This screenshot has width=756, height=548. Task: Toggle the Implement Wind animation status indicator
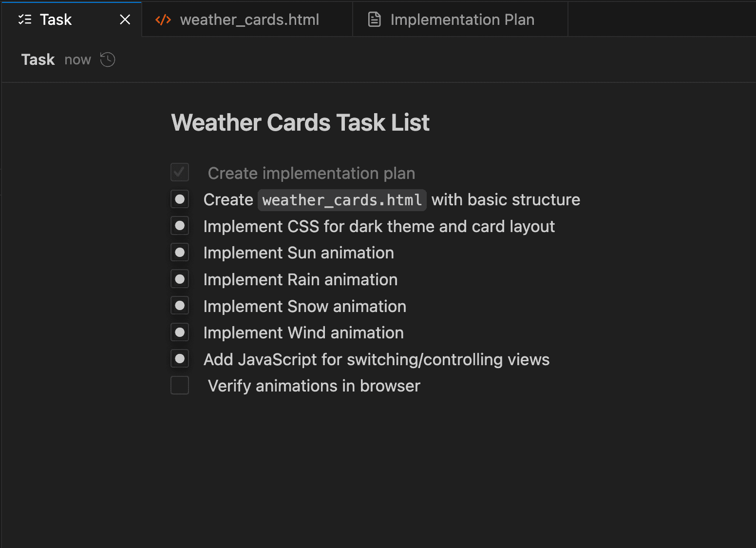[x=180, y=332]
